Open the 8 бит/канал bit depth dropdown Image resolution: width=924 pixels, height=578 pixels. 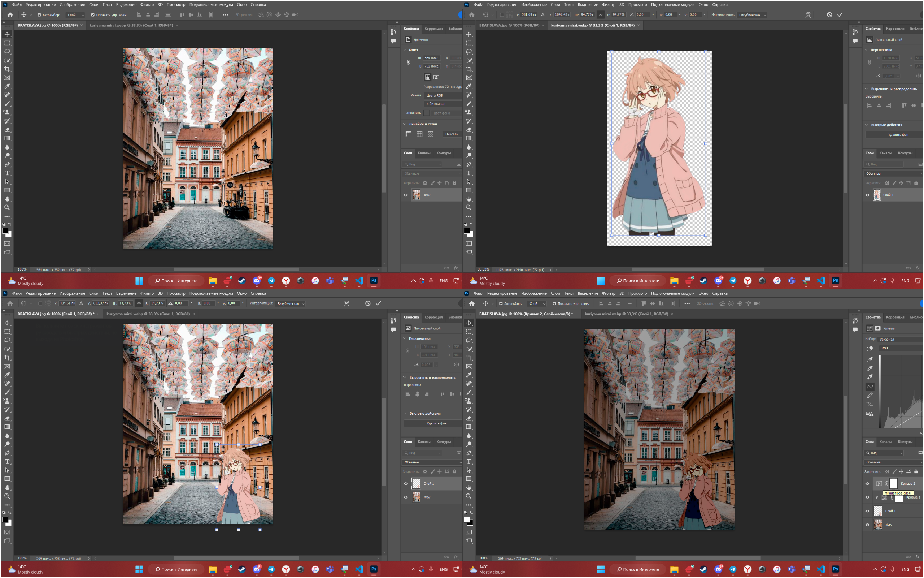[443, 104]
